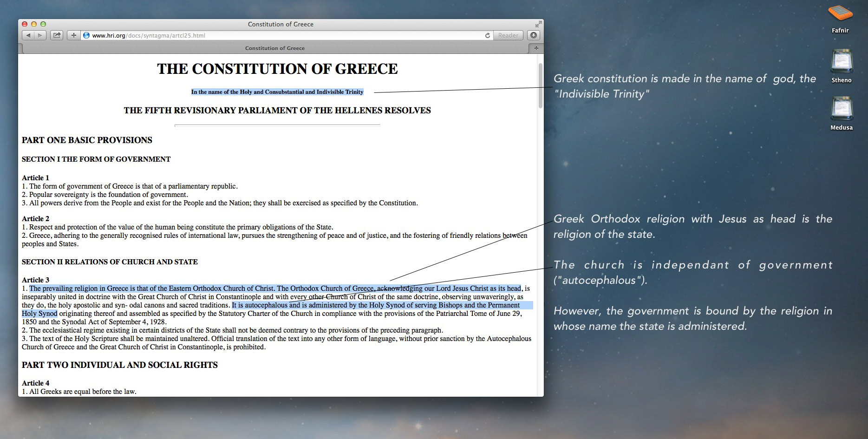Image resolution: width=868 pixels, height=439 pixels.
Task: Go forward with the Safari forward arrow
Action: click(40, 35)
